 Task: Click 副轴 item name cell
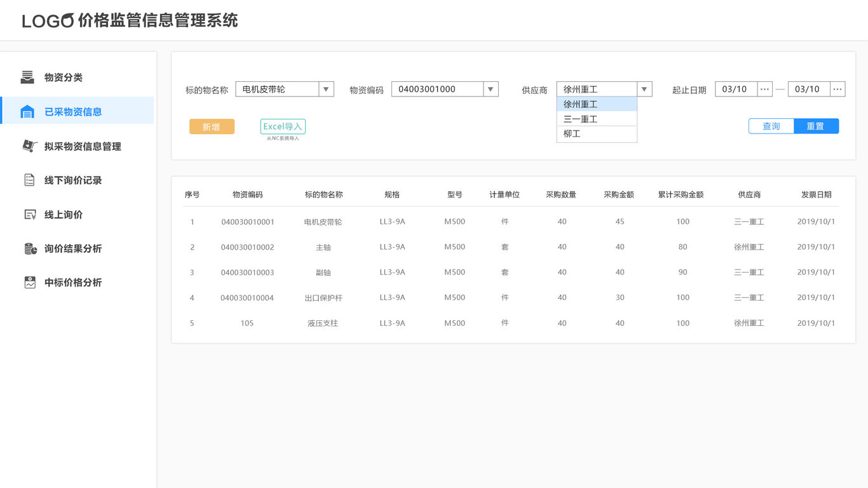[x=323, y=273]
